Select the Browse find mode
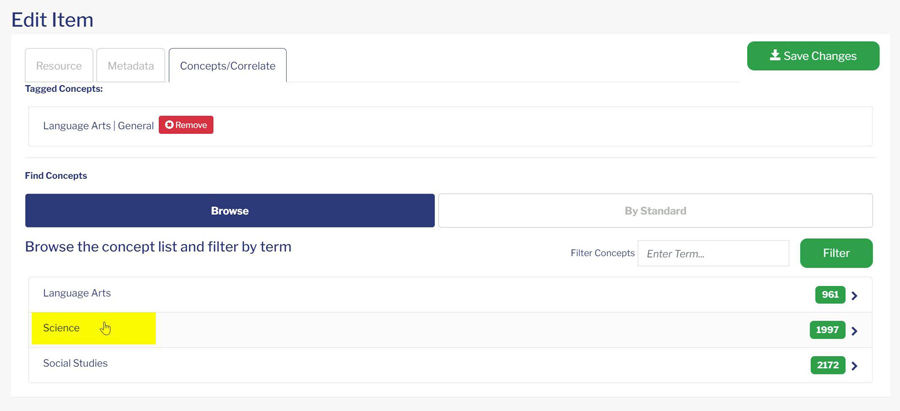 click(230, 211)
